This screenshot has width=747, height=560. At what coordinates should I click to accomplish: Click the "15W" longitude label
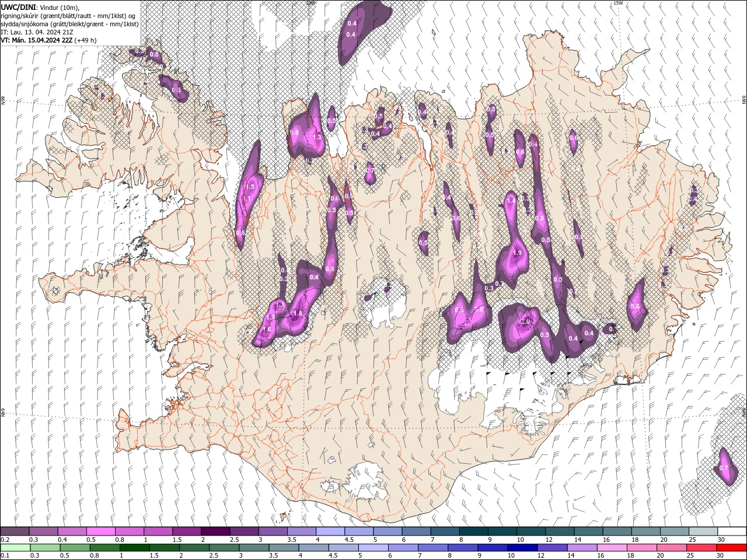618,3
